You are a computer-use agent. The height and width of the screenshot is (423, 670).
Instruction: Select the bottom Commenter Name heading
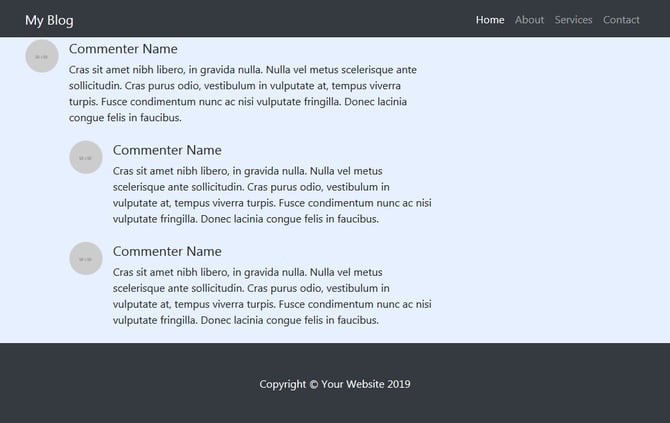coord(167,251)
